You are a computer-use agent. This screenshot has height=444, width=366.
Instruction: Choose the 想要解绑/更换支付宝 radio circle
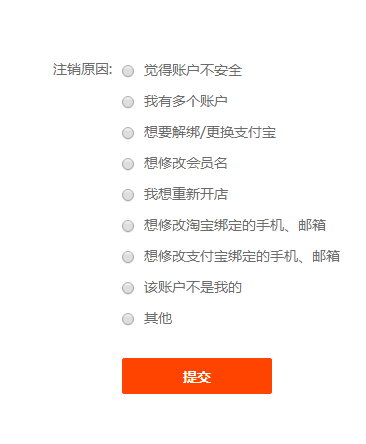point(128,133)
